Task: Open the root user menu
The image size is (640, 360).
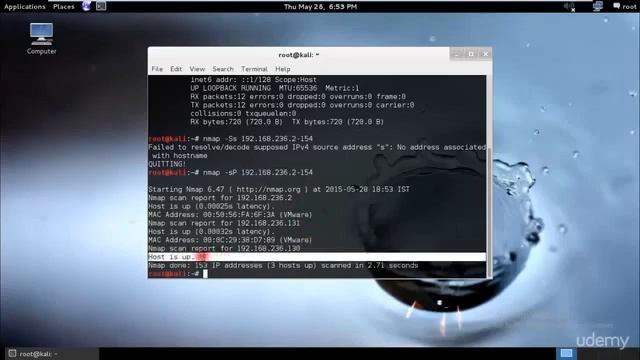Action: click(624, 6)
